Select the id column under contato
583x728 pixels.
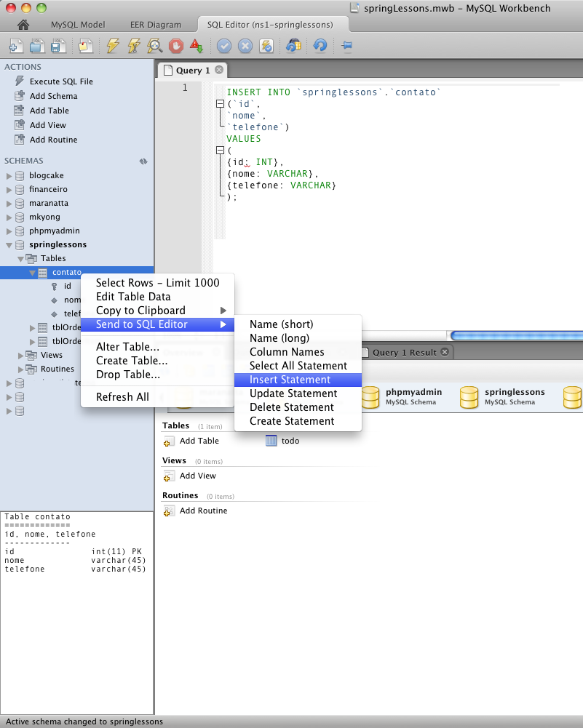68,286
